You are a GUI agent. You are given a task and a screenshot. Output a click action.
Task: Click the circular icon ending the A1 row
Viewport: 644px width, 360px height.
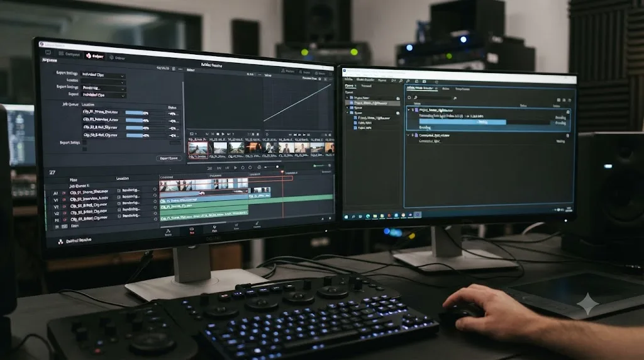click(155, 189)
